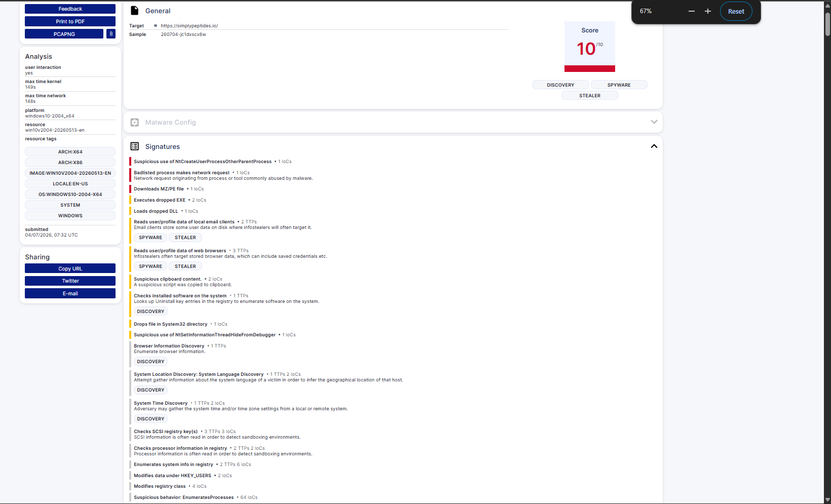Viewport: 831px width, 504px height.
Task: Click scrollbar down arrow at bottom
Action: point(827,500)
